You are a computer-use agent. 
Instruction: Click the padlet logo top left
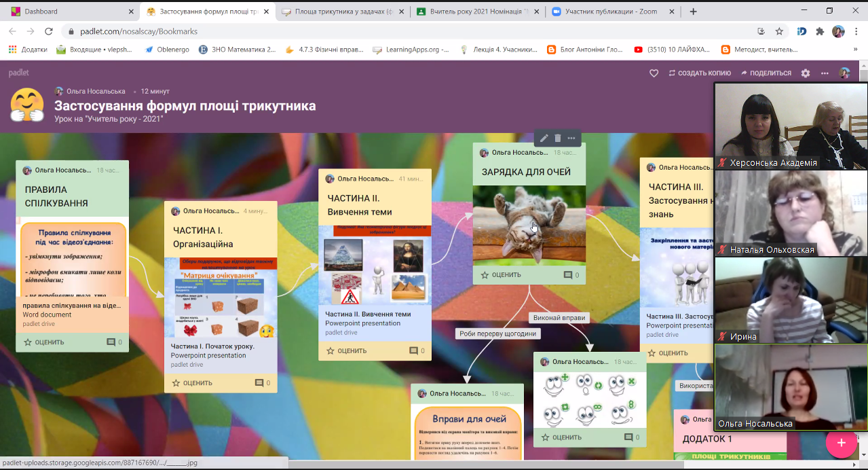[19, 73]
